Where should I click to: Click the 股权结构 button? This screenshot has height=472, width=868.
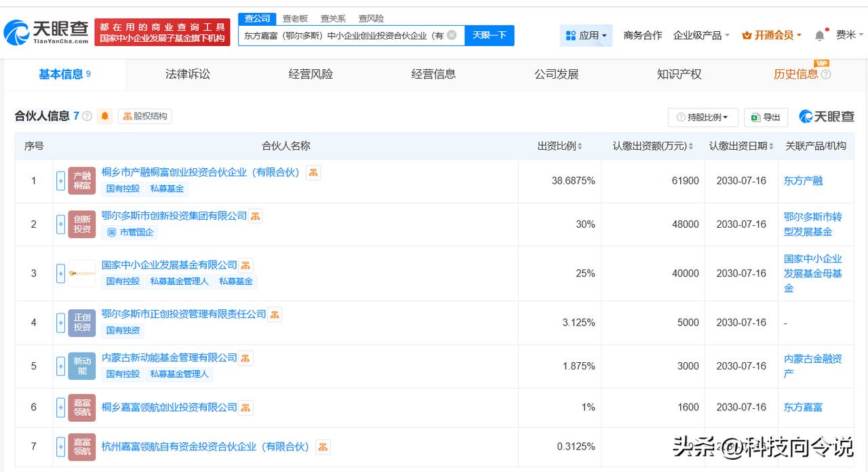(145, 116)
